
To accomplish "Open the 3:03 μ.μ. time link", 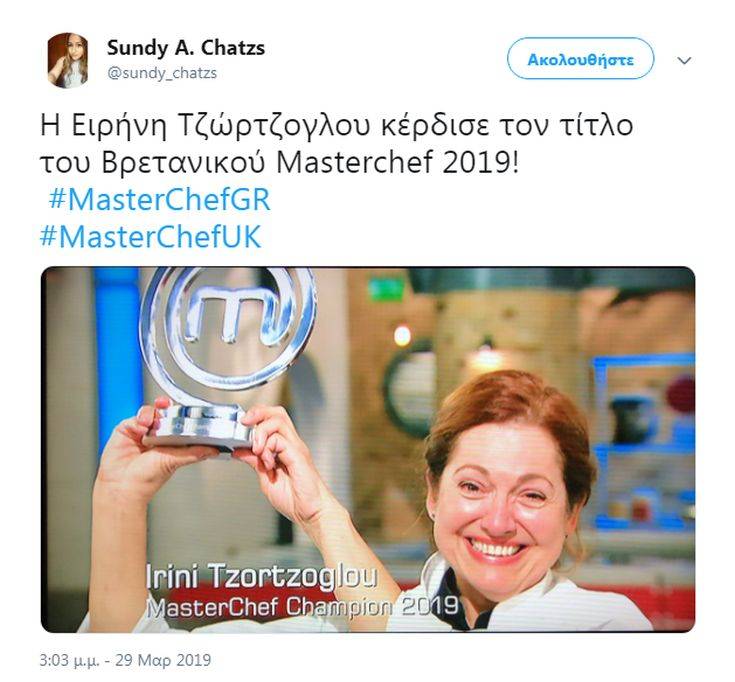I will coord(69,660).
